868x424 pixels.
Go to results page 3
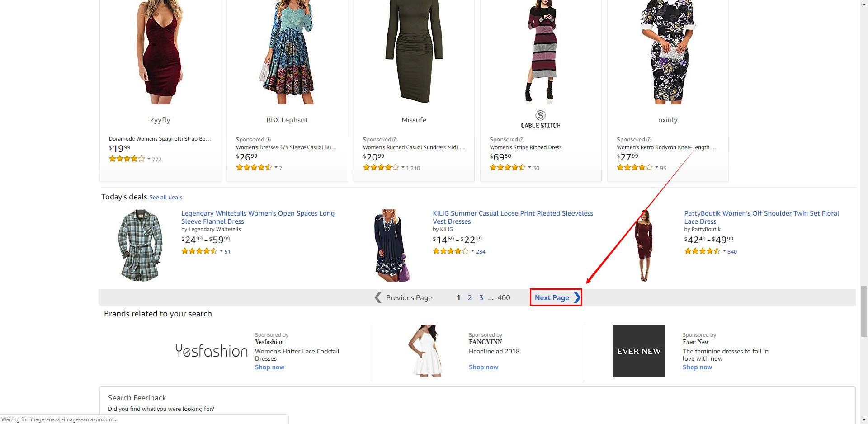481,297
